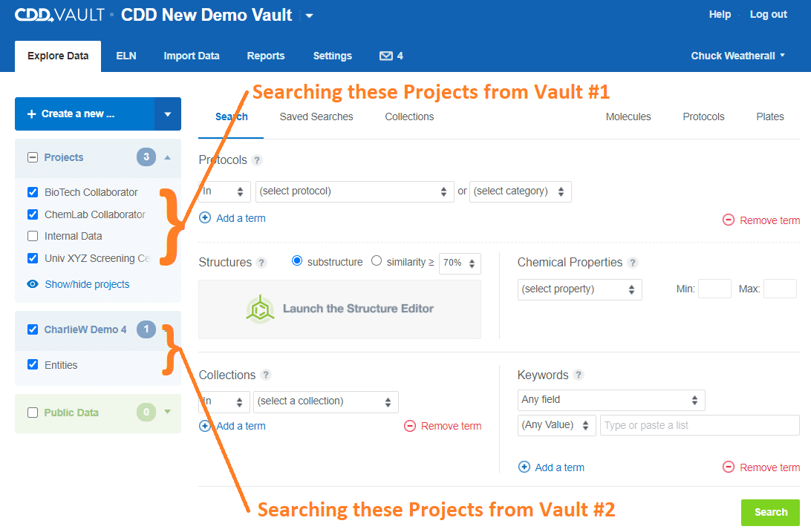This screenshot has height=532, width=811.
Task: Click the Collections help question mark
Action: click(266, 375)
